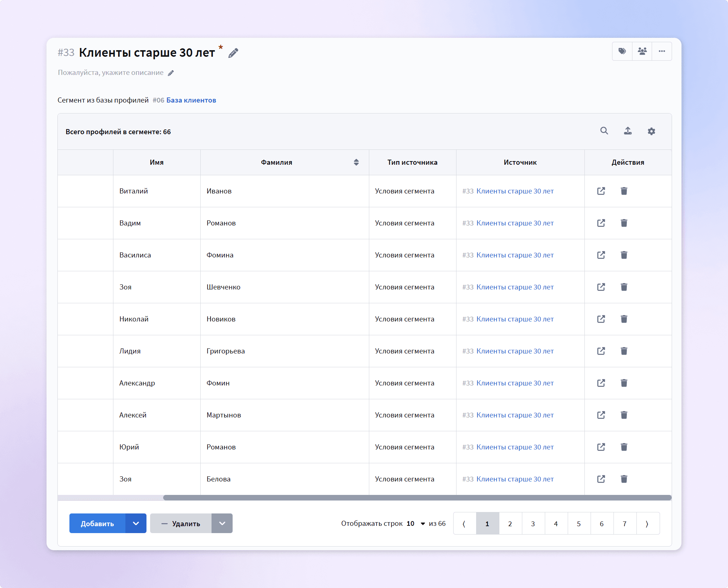Sort by Фамилия column arrows
The height and width of the screenshot is (588, 728).
(x=356, y=162)
